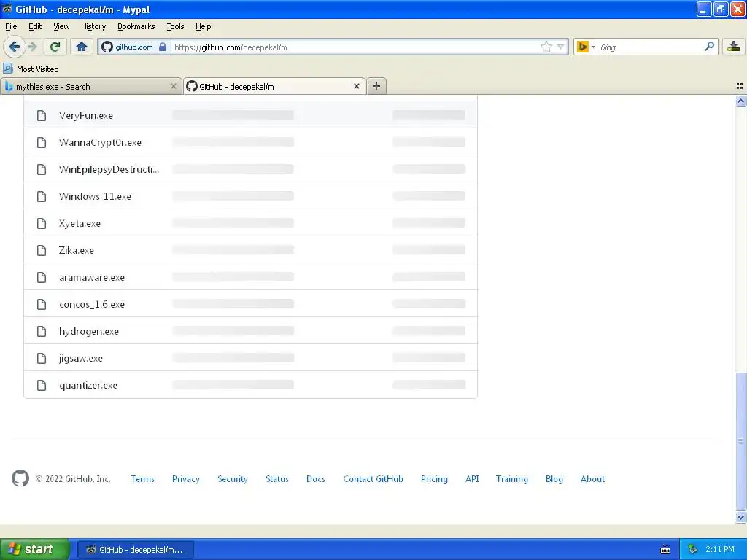The height and width of the screenshot is (560, 747).
Task: Open the aramaware.exe file
Action: [91, 277]
